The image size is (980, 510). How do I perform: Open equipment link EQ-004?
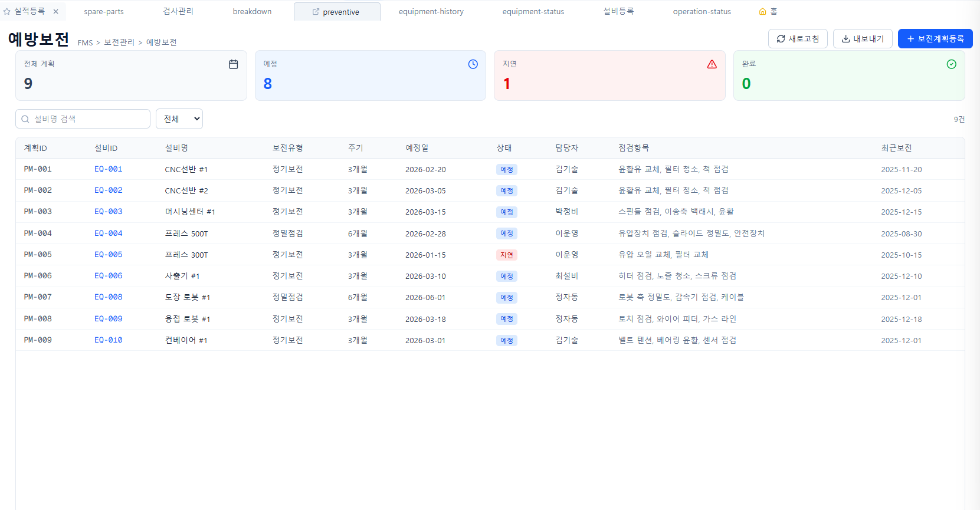pos(109,233)
